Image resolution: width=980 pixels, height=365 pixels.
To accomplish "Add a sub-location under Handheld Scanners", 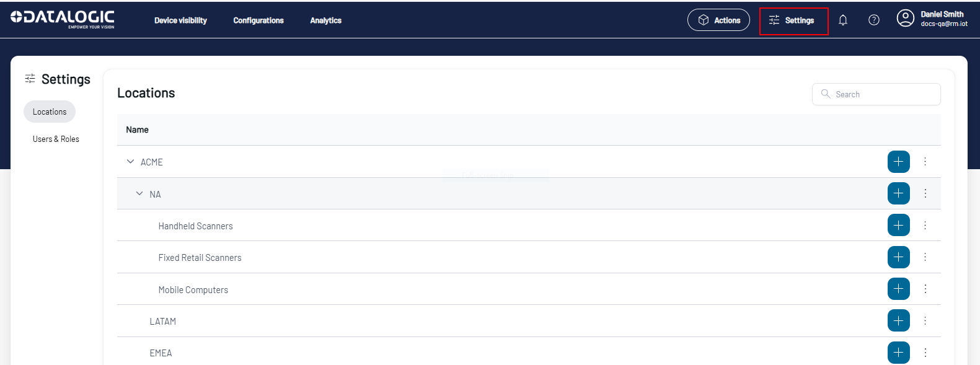I will click(x=898, y=225).
